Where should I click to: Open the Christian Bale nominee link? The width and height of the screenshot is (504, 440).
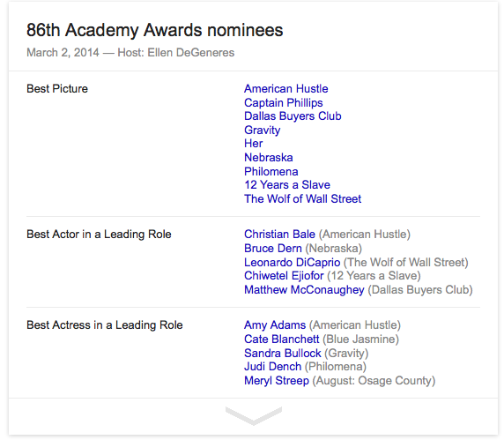pyautogui.click(x=279, y=235)
